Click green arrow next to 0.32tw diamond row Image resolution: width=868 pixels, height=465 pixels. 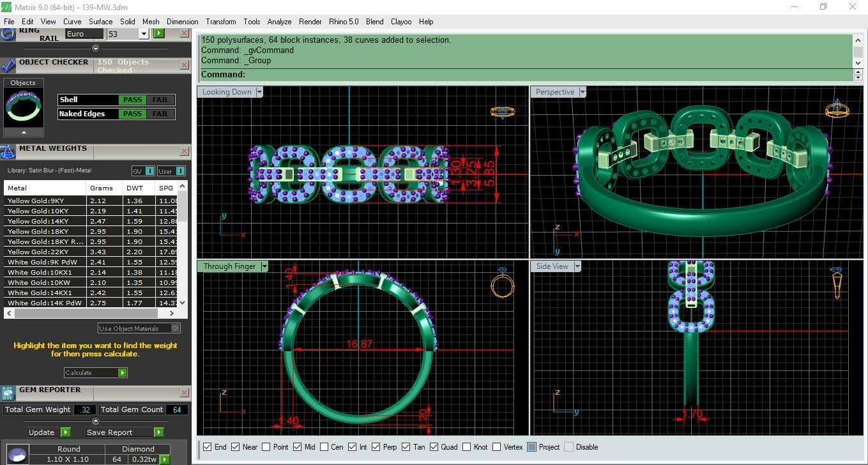coord(164,459)
